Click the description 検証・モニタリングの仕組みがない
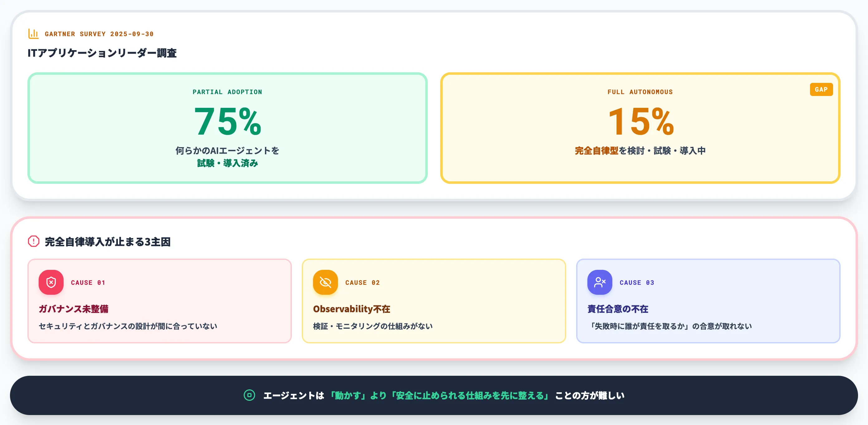 373,326
